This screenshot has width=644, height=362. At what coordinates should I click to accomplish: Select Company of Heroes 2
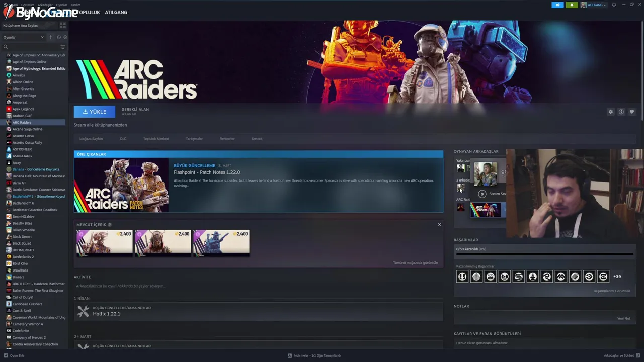29,337
